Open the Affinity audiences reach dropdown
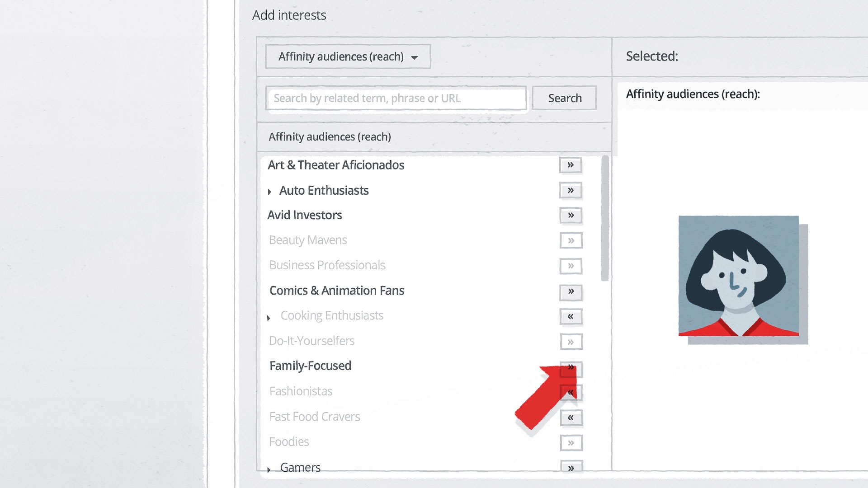868x488 pixels. 347,56
